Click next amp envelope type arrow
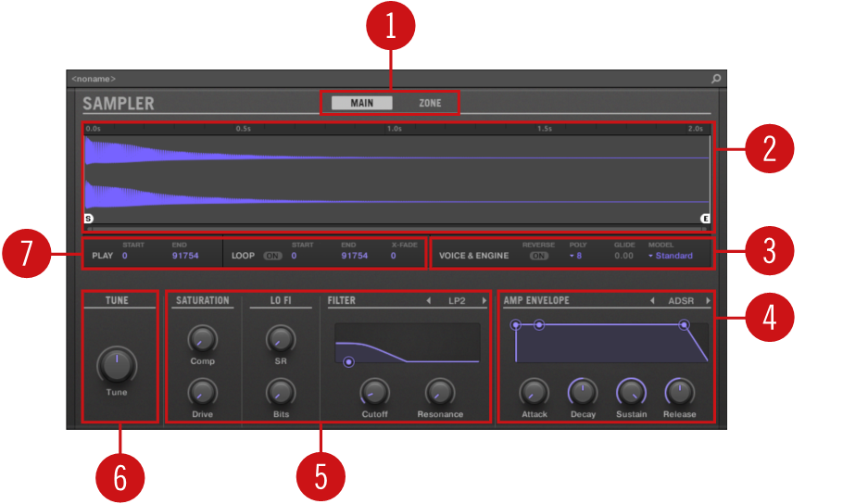This screenshot has height=504, width=843. click(x=709, y=301)
